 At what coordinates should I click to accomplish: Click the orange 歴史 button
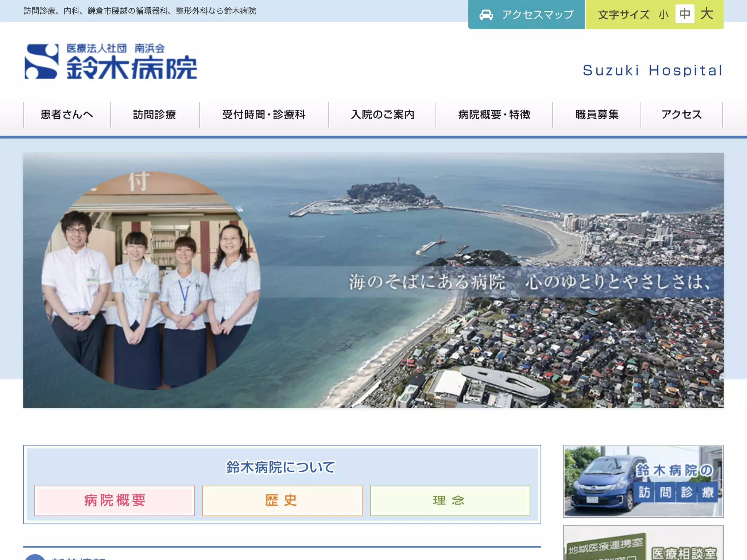tap(282, 501)
